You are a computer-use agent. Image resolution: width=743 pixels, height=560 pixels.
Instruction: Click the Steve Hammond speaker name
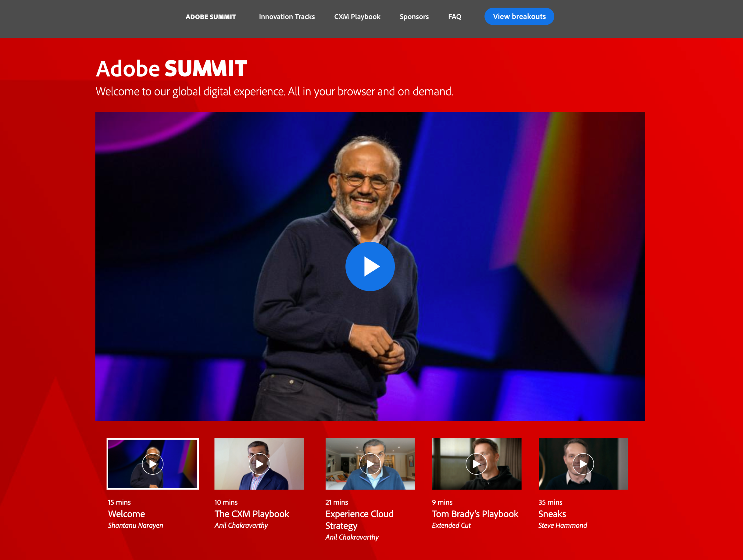point(563,525)
